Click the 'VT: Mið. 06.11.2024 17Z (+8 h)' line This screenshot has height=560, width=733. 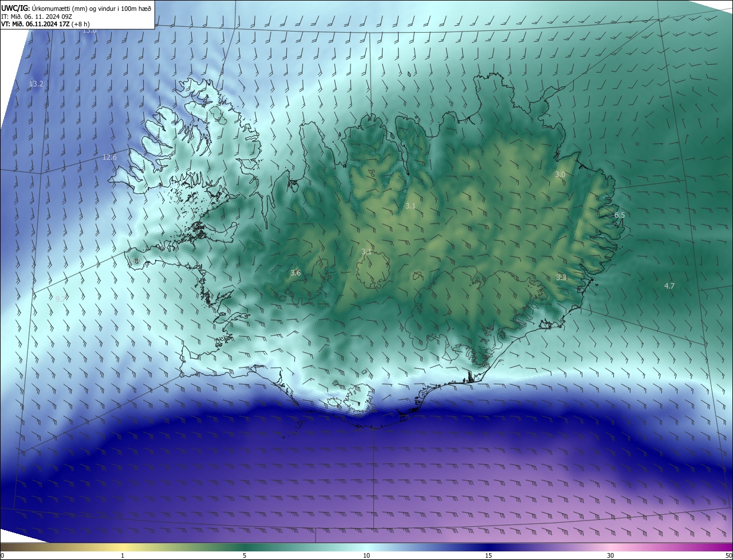pyautogui.click(x=45, y=23)
